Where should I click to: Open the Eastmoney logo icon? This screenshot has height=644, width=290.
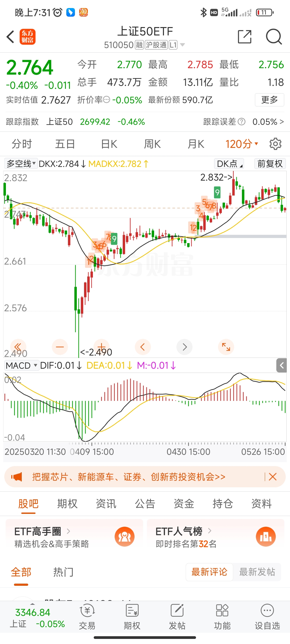click(x=27, y=37)
